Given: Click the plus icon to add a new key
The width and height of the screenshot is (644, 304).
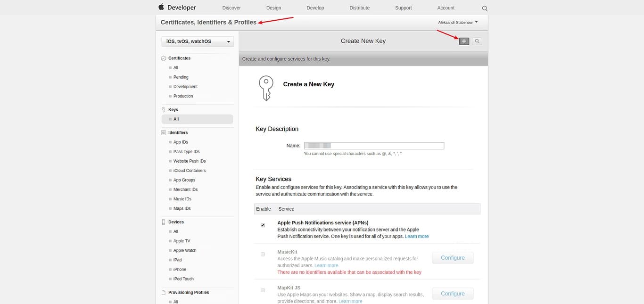Looking at the screenshot, I should point(463,41).
